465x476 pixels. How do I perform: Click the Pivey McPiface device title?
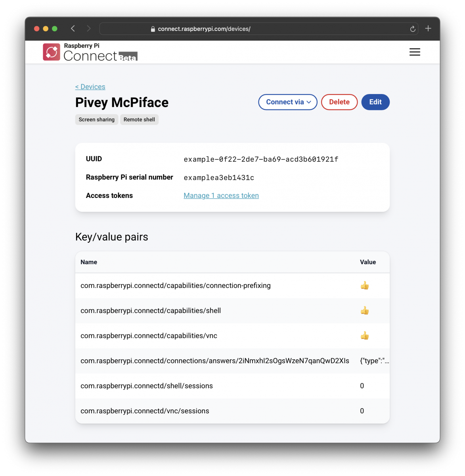coord(122,103)
